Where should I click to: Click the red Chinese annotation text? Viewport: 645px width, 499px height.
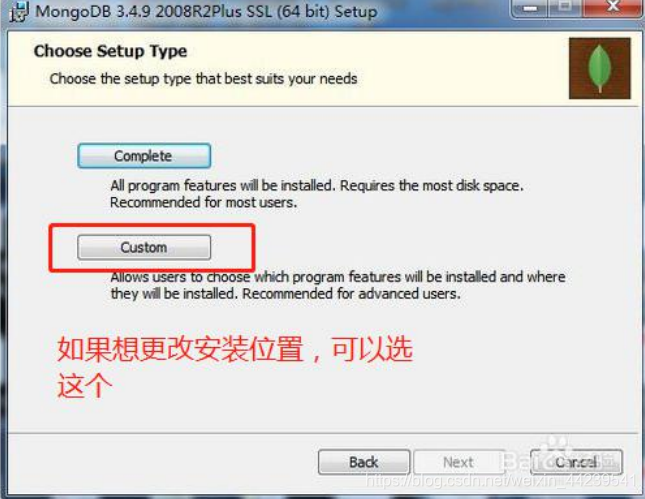[234, 367]
